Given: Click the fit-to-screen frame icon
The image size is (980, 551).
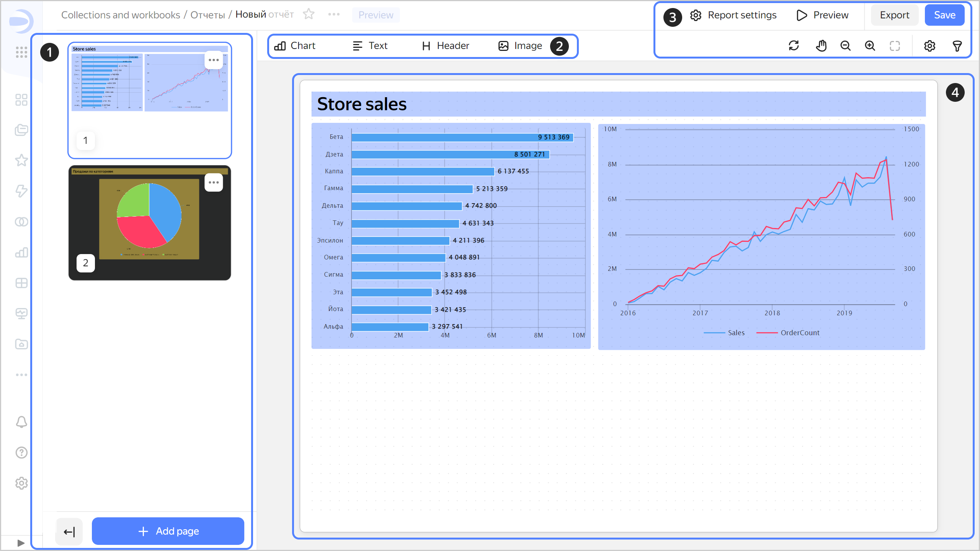Looking at the screenshot, I should tap(895, 46).
